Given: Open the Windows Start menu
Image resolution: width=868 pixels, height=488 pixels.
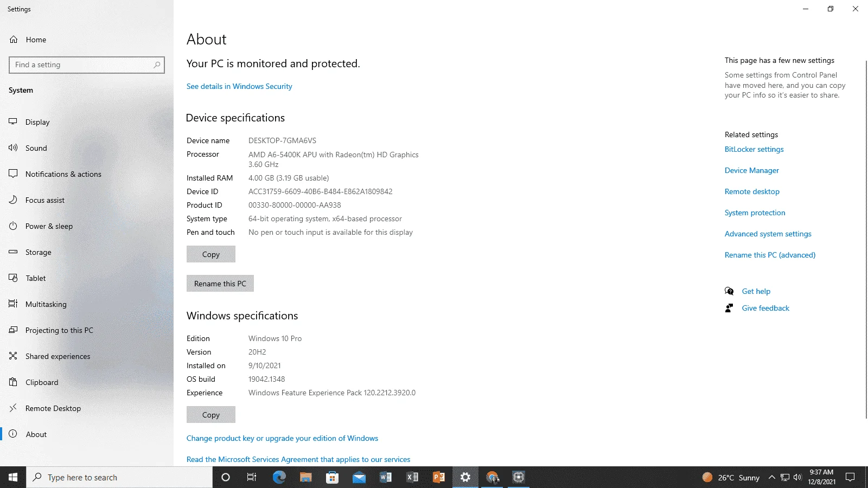Looking at the screenshot, I should (x=13, y=477).
